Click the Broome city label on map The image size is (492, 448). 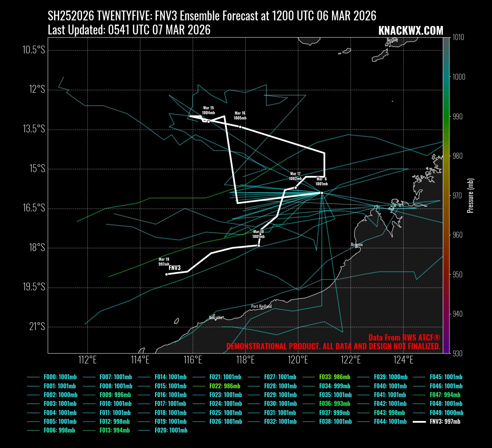[357, 244]
